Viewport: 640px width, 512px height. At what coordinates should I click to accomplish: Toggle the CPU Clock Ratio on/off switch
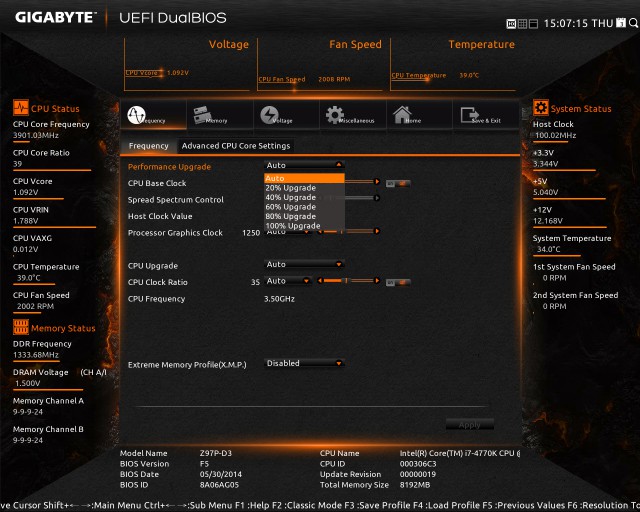point(398,283)
